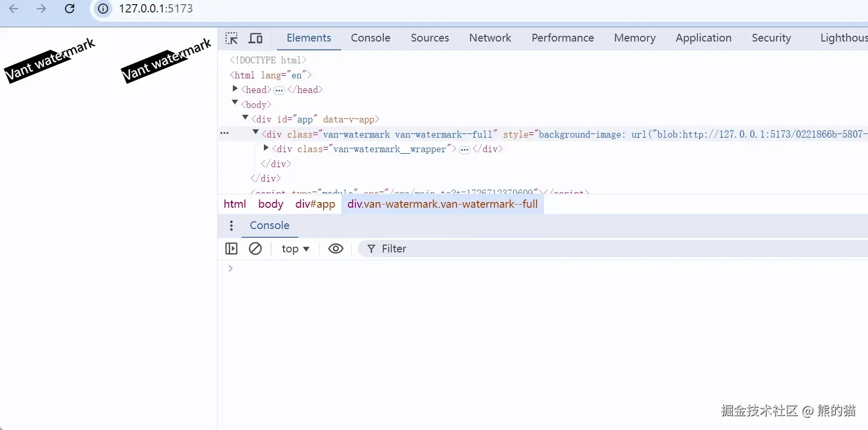
Task: Click the html breadcrumb
Action: click(235, 204)
